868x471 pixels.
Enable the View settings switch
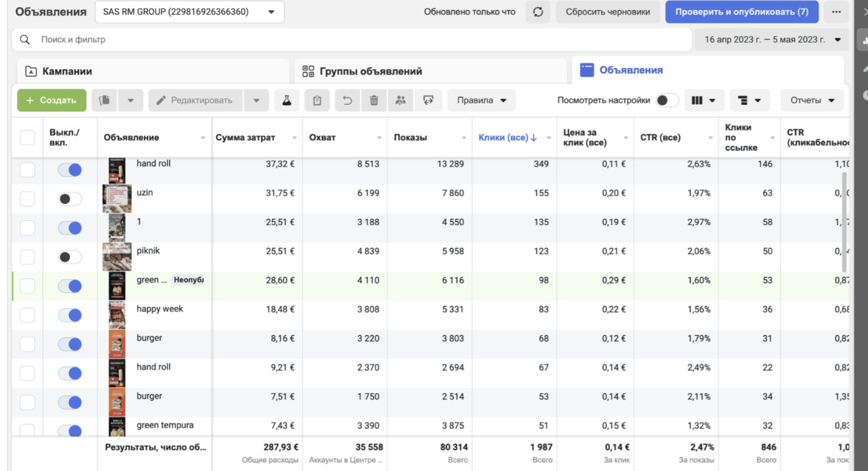coord(667,100)
